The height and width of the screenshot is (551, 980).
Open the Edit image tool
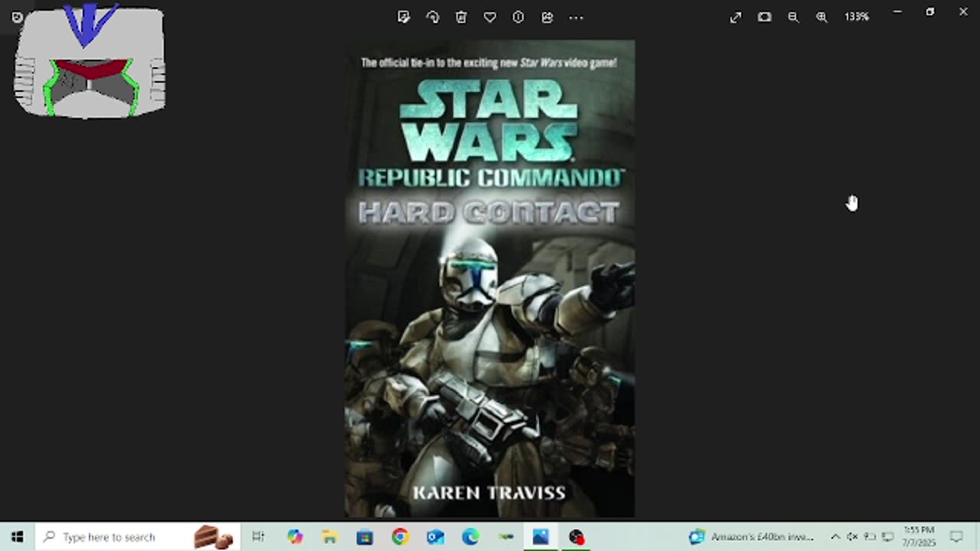tap(403, 17)
